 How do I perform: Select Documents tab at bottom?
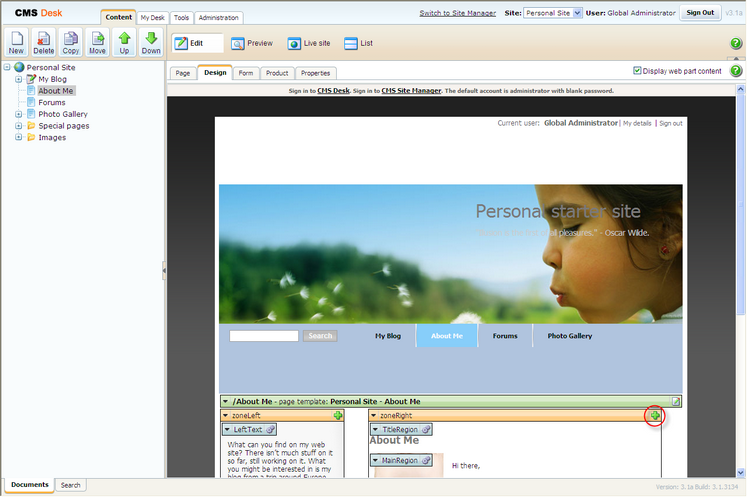click(30, 485)
